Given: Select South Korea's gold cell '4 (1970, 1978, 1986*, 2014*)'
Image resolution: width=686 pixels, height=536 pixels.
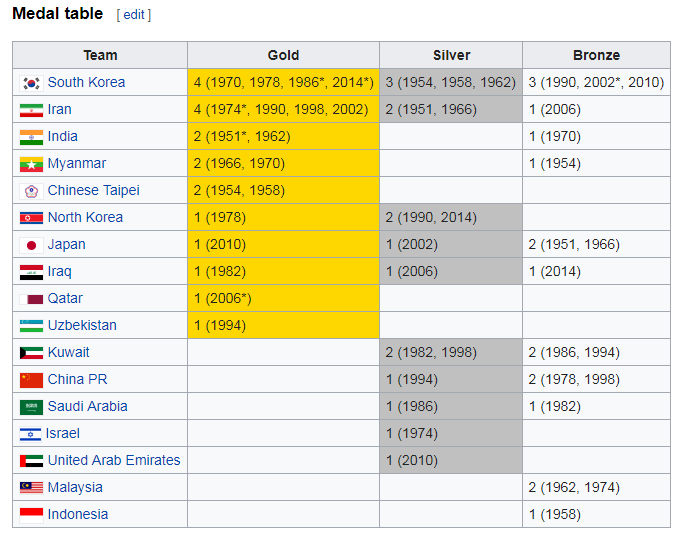Looking at the screenshot, I should point(284,82).
